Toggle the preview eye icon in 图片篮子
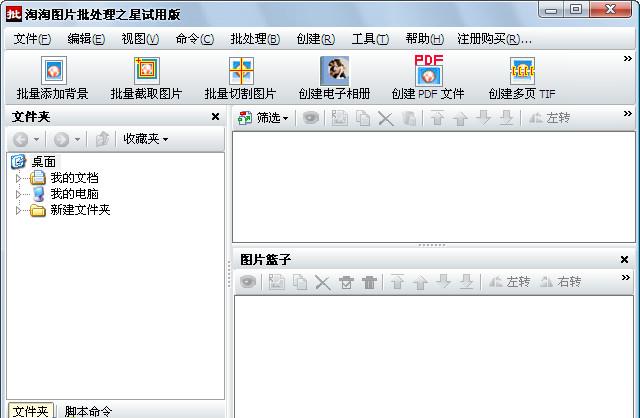Screen dimensions: 640x418 (x=247, y=283)
